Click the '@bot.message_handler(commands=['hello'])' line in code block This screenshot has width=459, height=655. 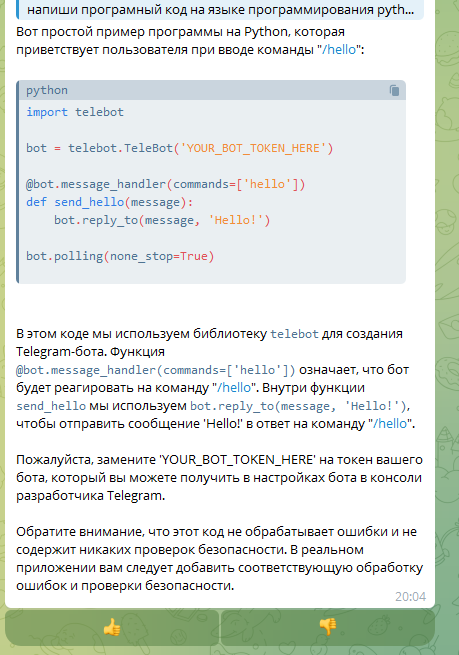coord(166,184)
